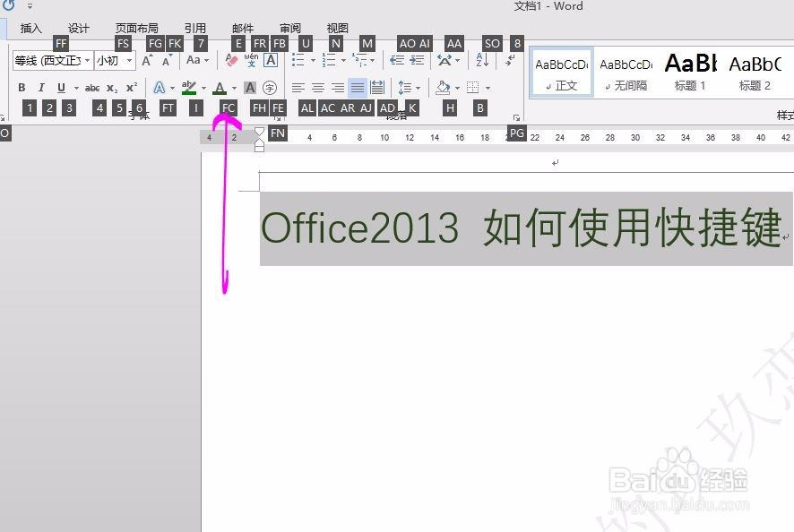Switch to the 设计 tab
Image resolution: width=794 pixels, height=532 pixels.
coord(79,29)
